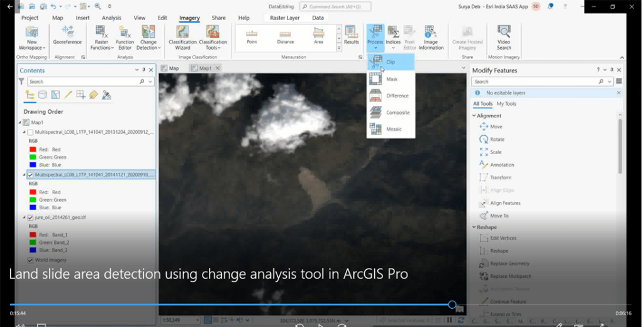
Task: Select the Point mensuration tool
Action: pos(252,36)
